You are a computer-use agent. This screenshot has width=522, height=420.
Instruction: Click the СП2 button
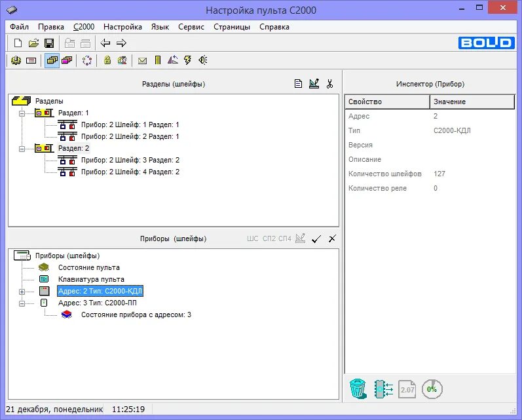269,239
